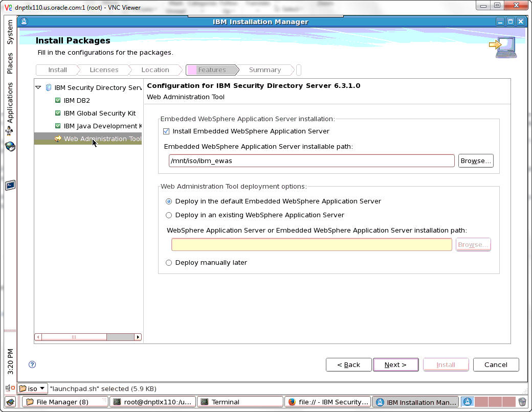Click the 3:20 PM clock
Viewport: 532px width, 412px height.
pos(10,361)
